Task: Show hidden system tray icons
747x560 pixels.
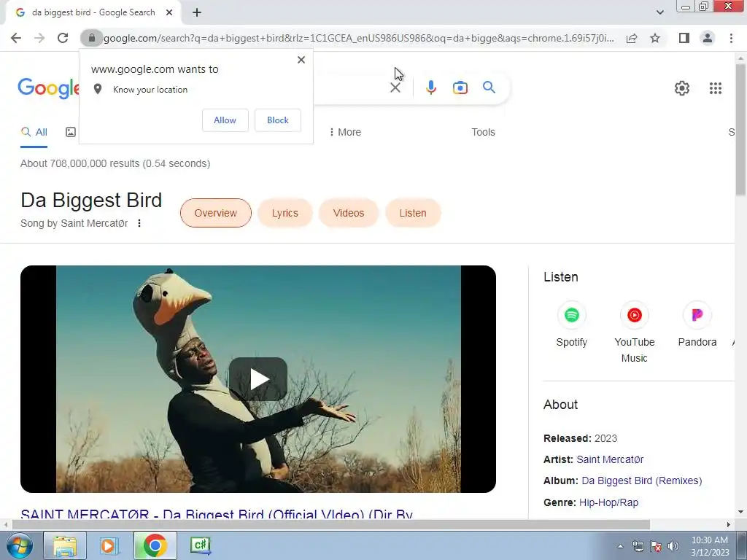Action: pos(620,546)
